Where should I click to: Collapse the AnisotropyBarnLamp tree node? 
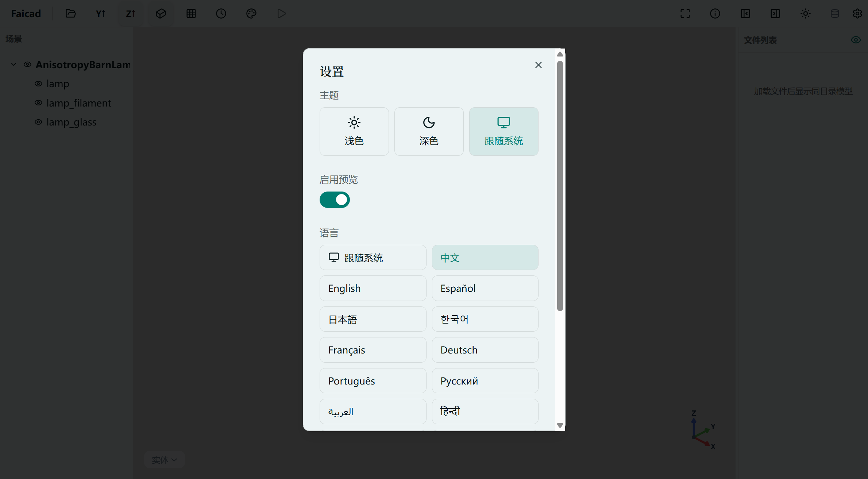(x=13, y=65)
